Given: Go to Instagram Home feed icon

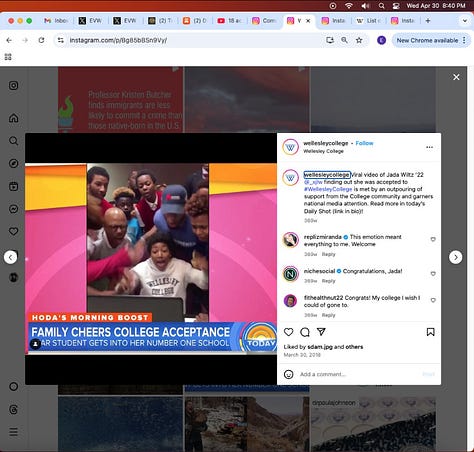Looking at the screenshot, I should coord(13,118).
